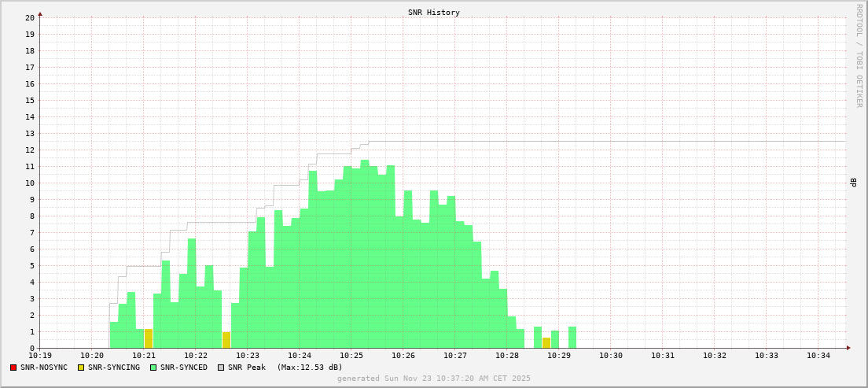Select the SNR-NOSYNC legend label

44,368
